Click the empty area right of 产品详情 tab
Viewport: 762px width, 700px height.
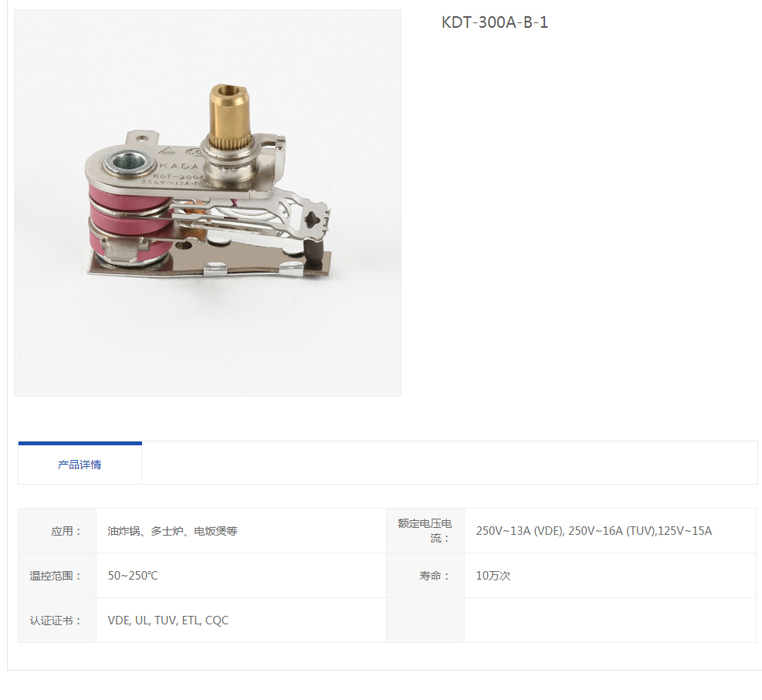449,462
